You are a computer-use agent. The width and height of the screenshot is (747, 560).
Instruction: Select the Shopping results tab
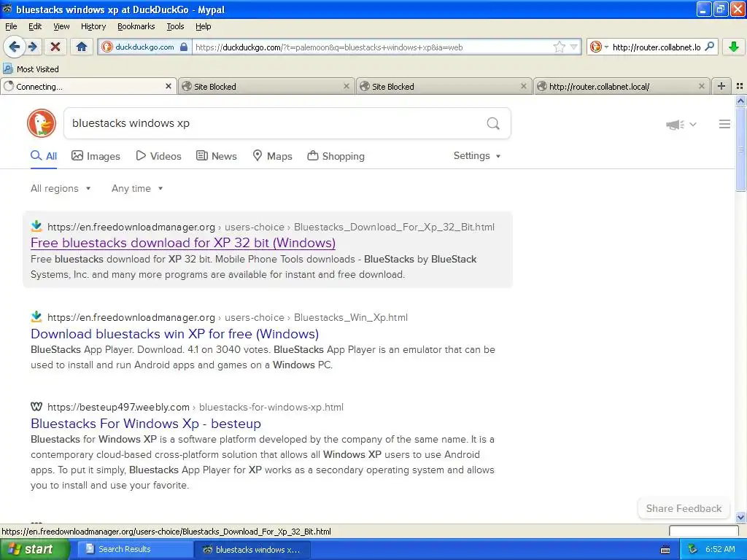point(336,156)
